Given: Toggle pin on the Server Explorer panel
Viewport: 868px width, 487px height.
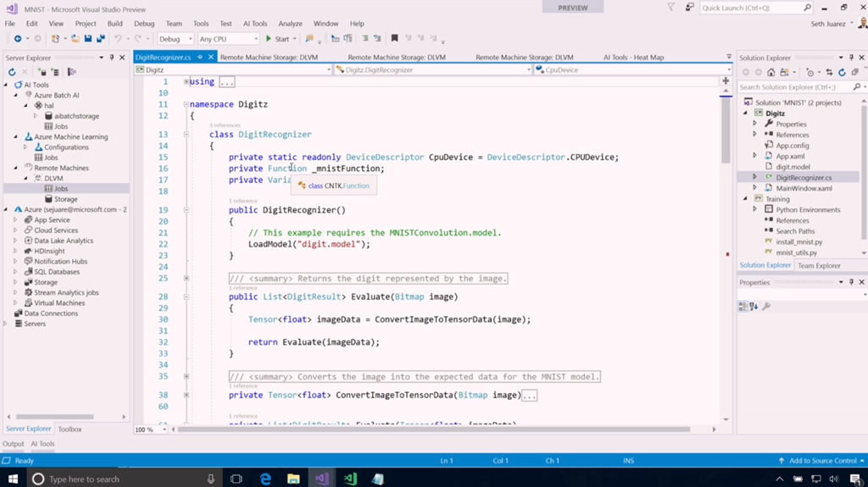Looking at the screenshot, I should (x=112, y=58).
